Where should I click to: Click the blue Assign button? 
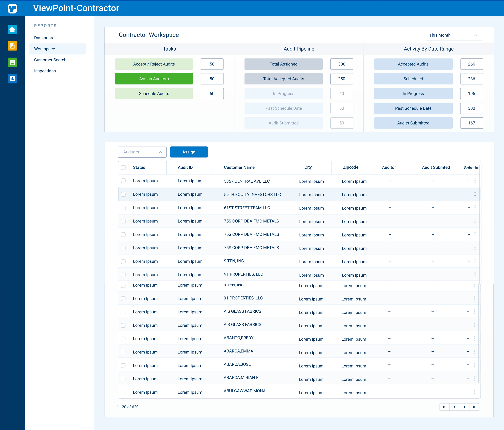[189, 152]
